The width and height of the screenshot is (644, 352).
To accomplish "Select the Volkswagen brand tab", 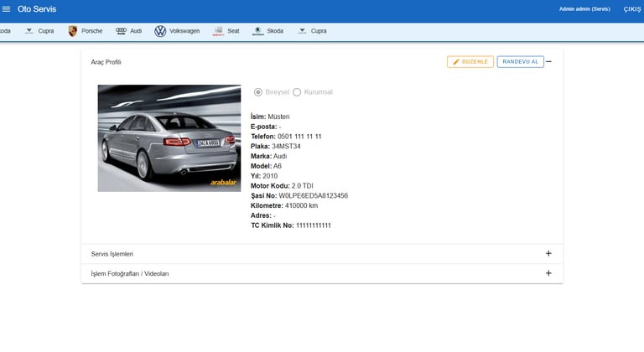I will point(177,31).
